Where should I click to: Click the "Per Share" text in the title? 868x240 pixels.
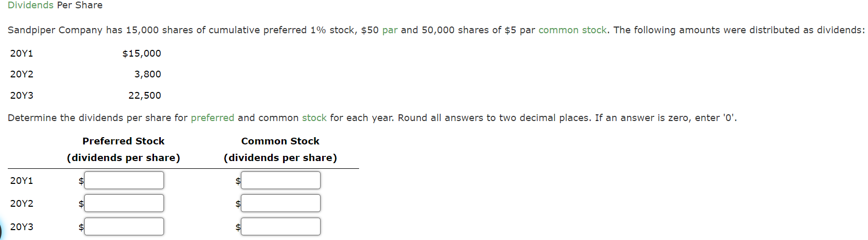(x=80, y=5)
